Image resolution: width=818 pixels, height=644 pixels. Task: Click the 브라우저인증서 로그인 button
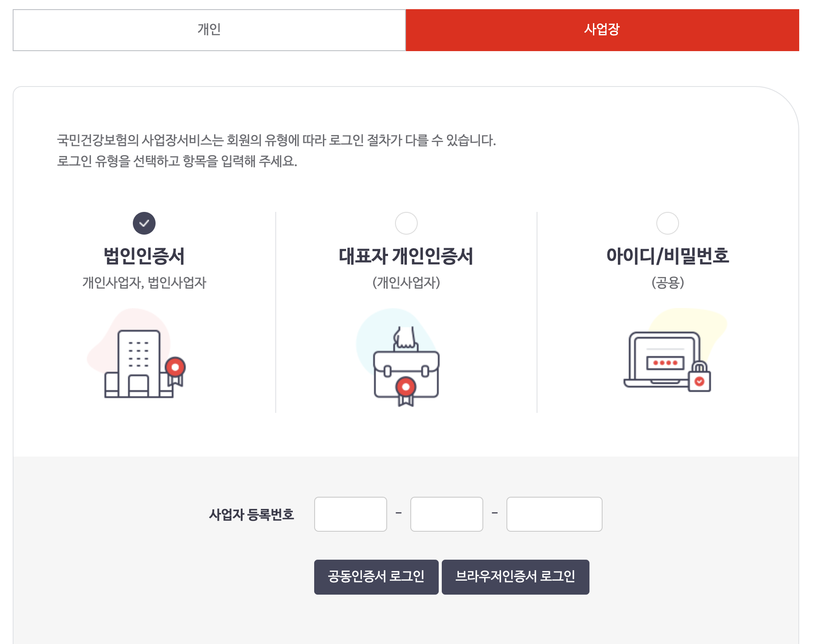tap(516, 577)
